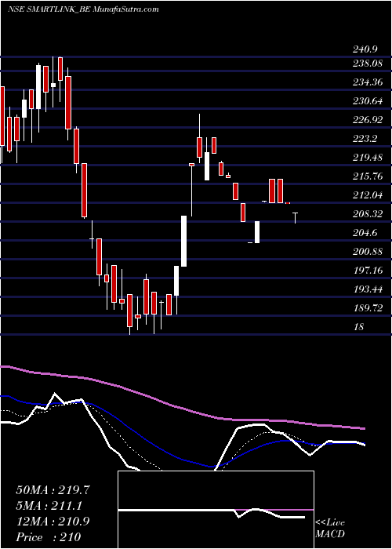Click the 204.6 price axis label
Viewport: 392px width, 549px height.
coord(365,233)
